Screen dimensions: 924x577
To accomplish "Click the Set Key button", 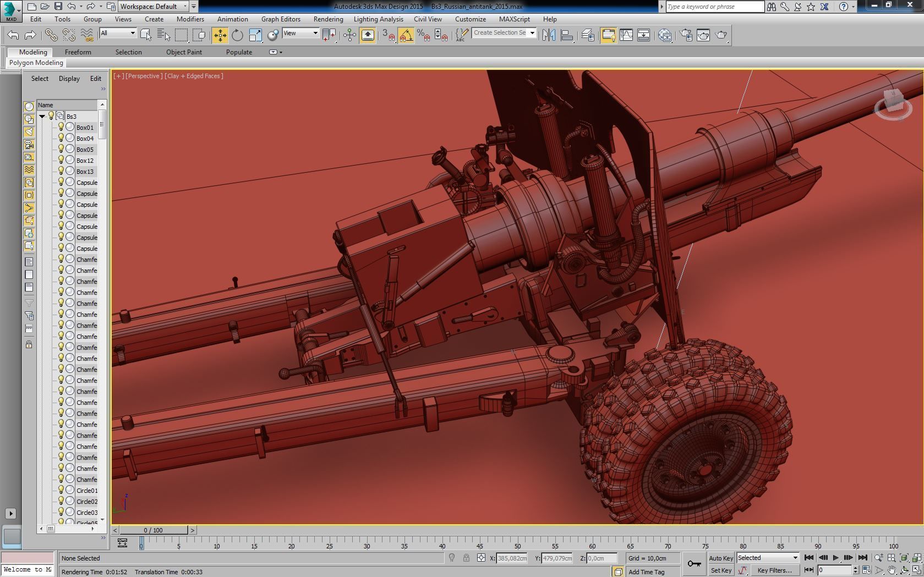I will pos(720,570).
